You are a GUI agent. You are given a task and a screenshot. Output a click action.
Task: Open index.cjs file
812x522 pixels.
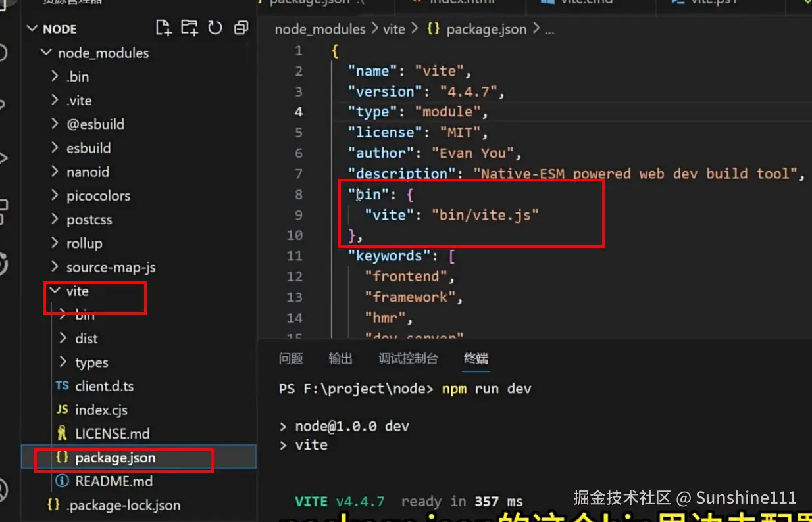[x=101, y=410]
